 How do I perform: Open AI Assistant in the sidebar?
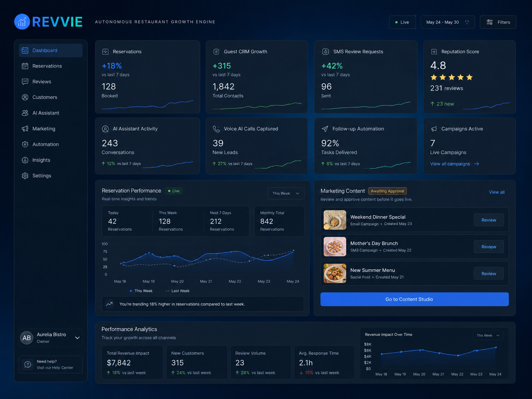point(51,113)
